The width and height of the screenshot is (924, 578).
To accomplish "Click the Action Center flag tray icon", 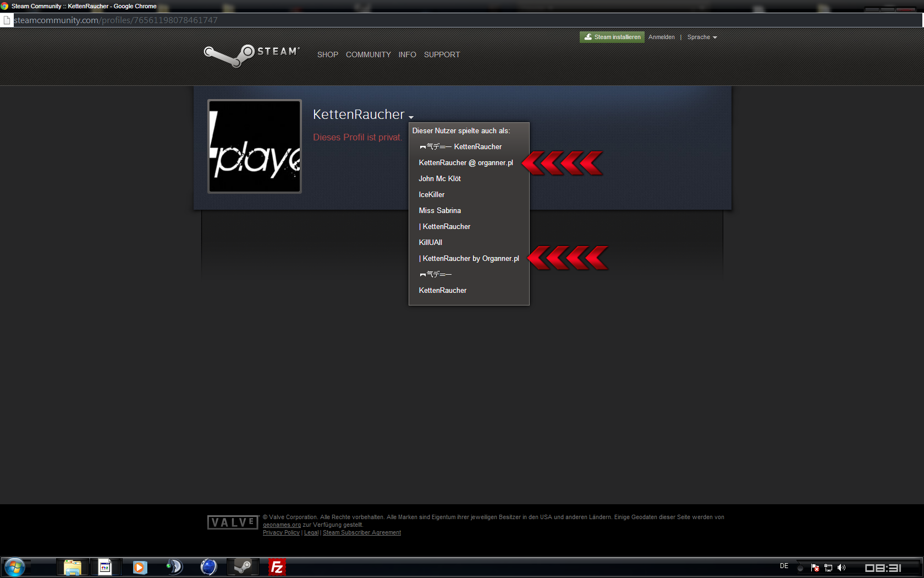I will pos(815,568).
